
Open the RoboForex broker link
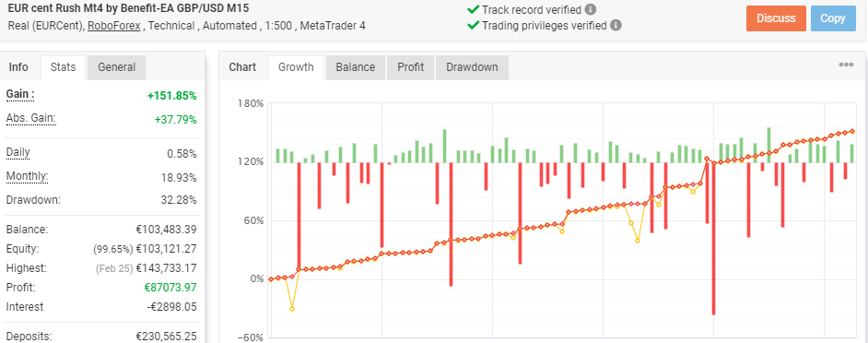click(x=113, y=26)
